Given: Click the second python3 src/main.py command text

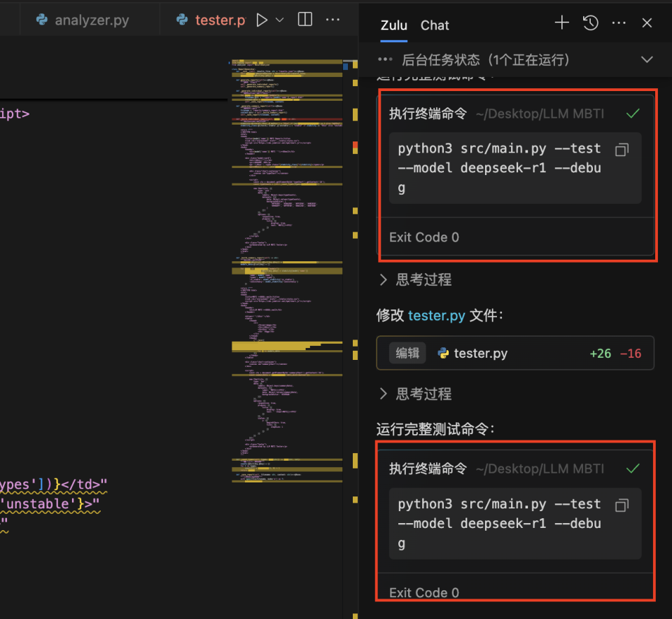Looking at the screenshot, I should [x=499, y=523].
